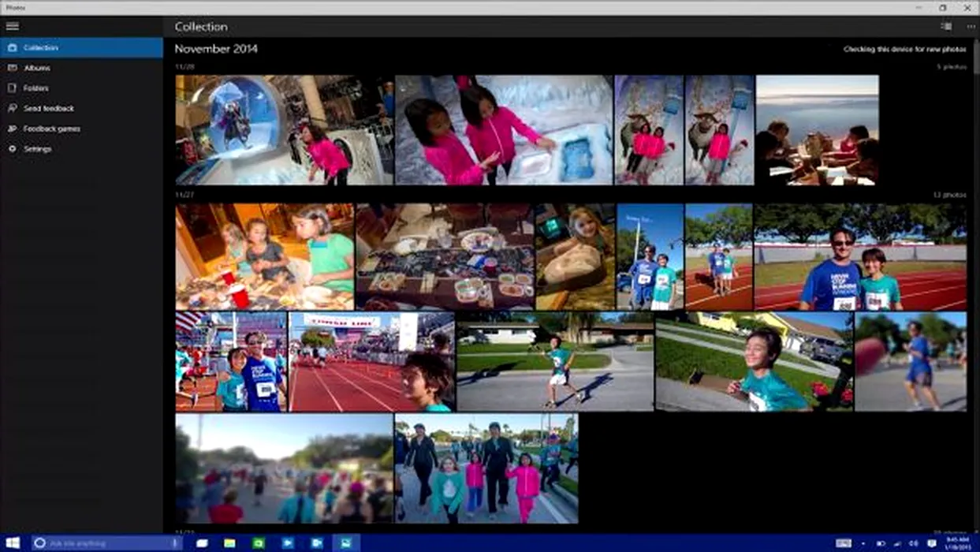Open the dinner table food spread photo
980x552 pixels.
445,257
